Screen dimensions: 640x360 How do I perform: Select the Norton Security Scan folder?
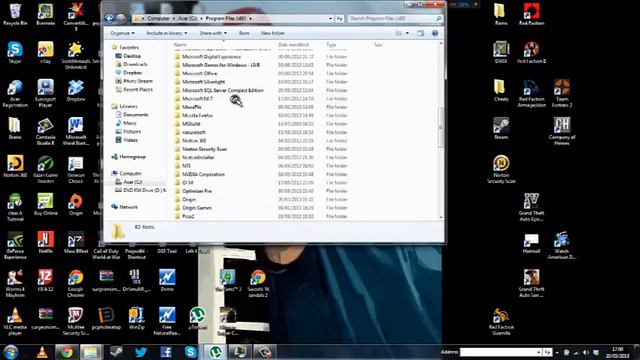point(204,149)
